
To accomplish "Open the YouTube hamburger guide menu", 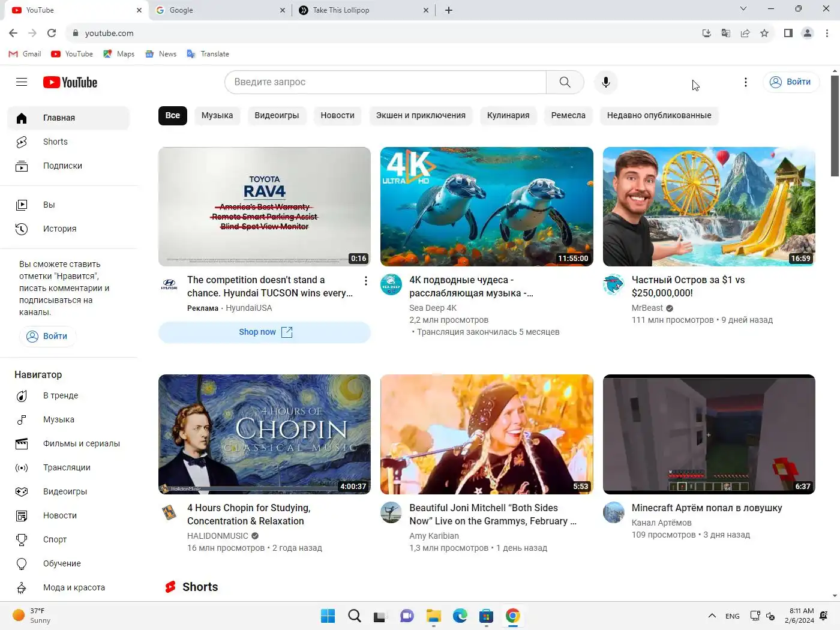I will (x=22, y=82).
